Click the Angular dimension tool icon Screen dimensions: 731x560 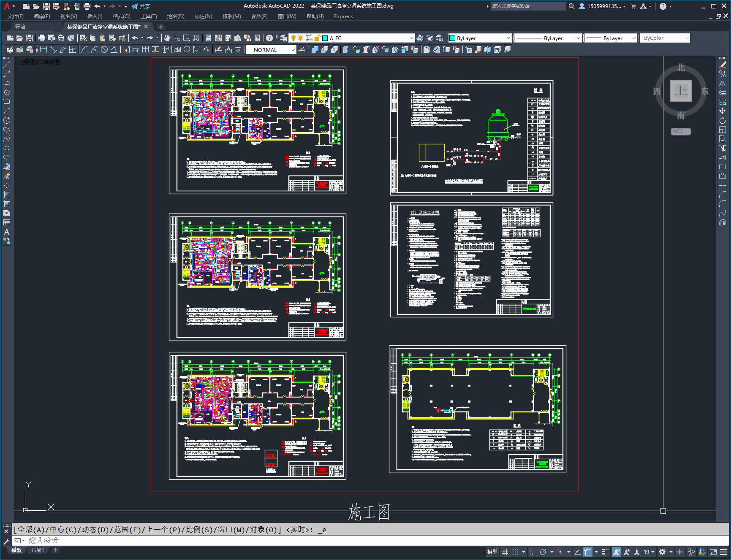click(114, 49)
